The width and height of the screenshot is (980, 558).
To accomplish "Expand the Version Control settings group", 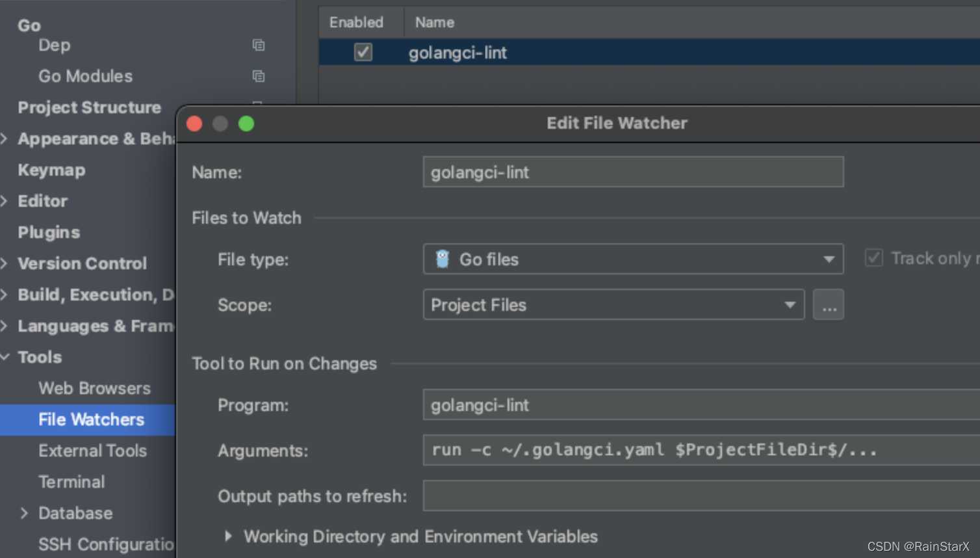I will [x=5, y=263].
